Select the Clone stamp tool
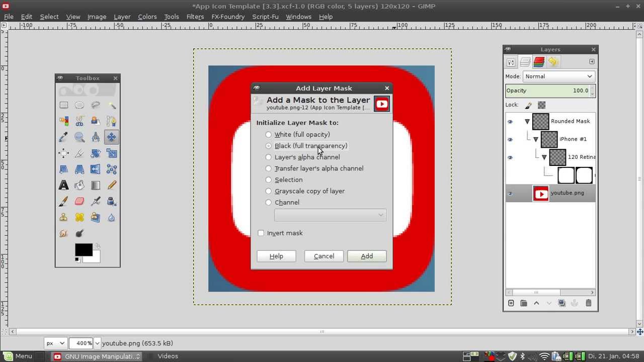 pos(63,218)
